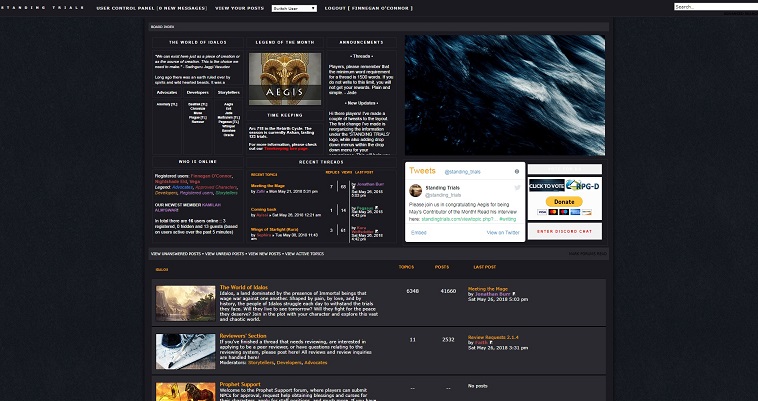Open the RPG-D logo banner

[583, 186]
